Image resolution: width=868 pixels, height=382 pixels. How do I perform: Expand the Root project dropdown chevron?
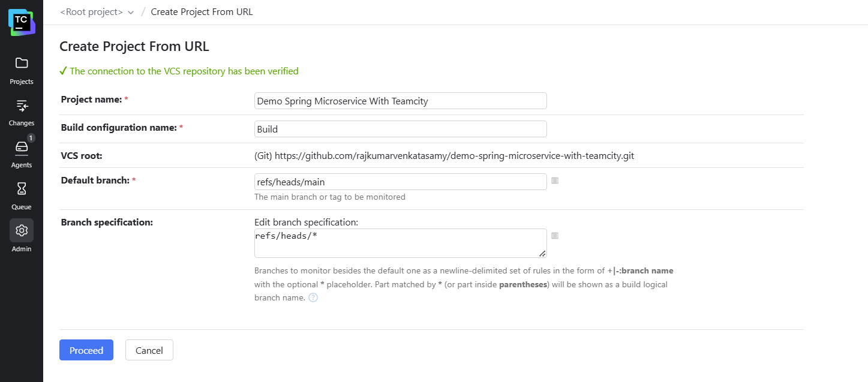(x=131, y=13)
